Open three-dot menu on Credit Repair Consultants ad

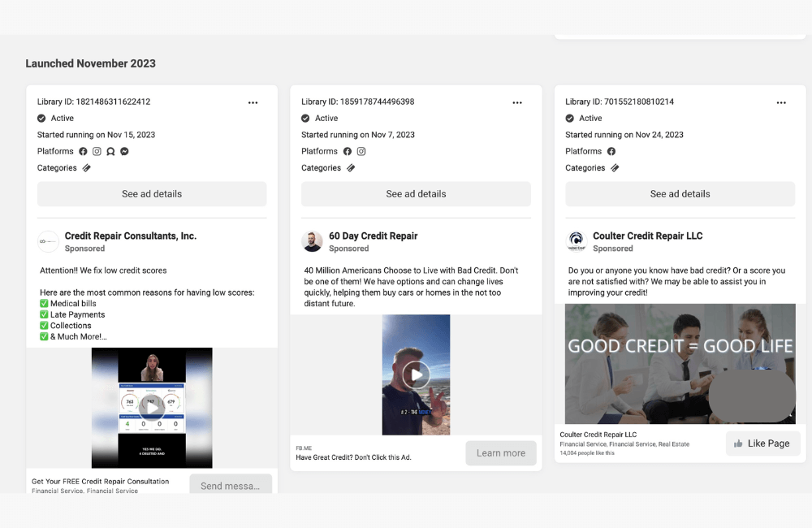253,102
